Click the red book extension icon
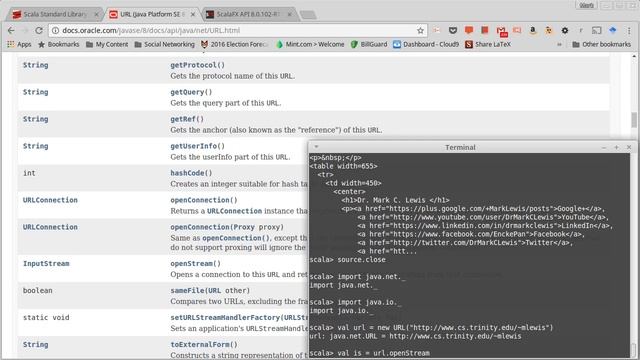The image size is (640, 360). coord(484,30)
